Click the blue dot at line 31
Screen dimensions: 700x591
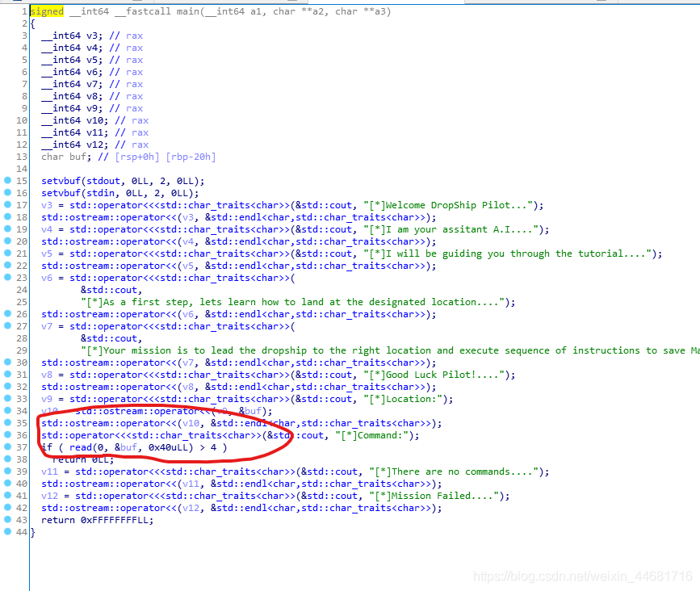[7, 374]
